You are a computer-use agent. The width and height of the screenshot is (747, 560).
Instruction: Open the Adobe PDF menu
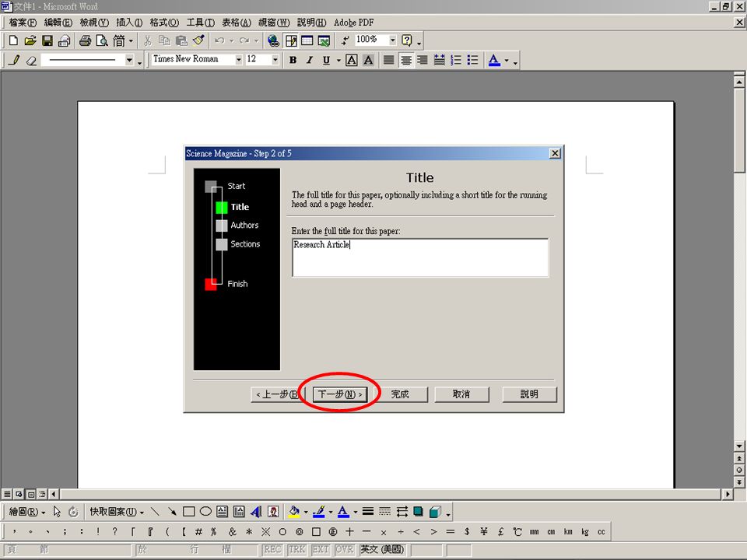pyautogui.click(x=353, y=23)
